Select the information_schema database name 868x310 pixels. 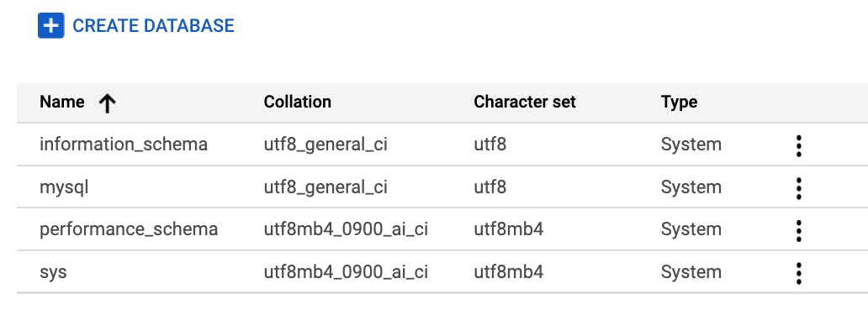124,144
